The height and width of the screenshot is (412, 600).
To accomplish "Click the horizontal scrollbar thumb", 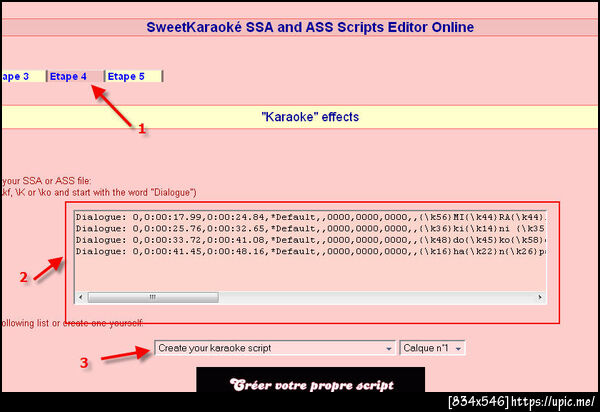I will pyautogui.click(x=153, y=297).
